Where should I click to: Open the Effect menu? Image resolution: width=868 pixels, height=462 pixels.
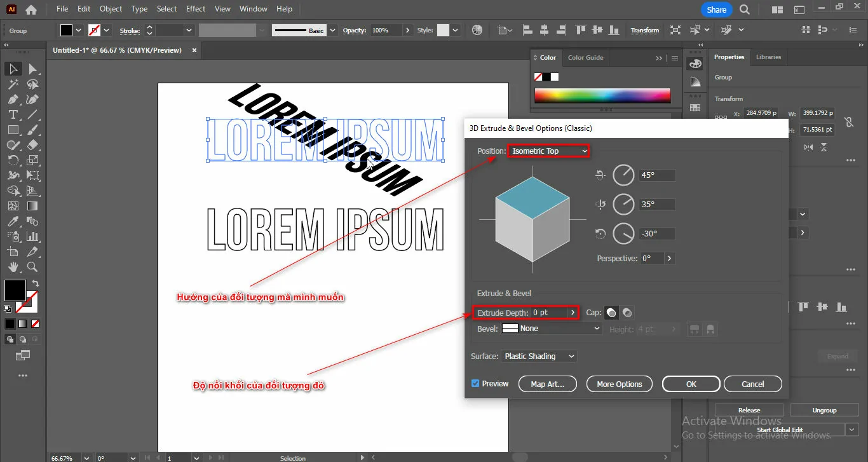pos(195,8)
